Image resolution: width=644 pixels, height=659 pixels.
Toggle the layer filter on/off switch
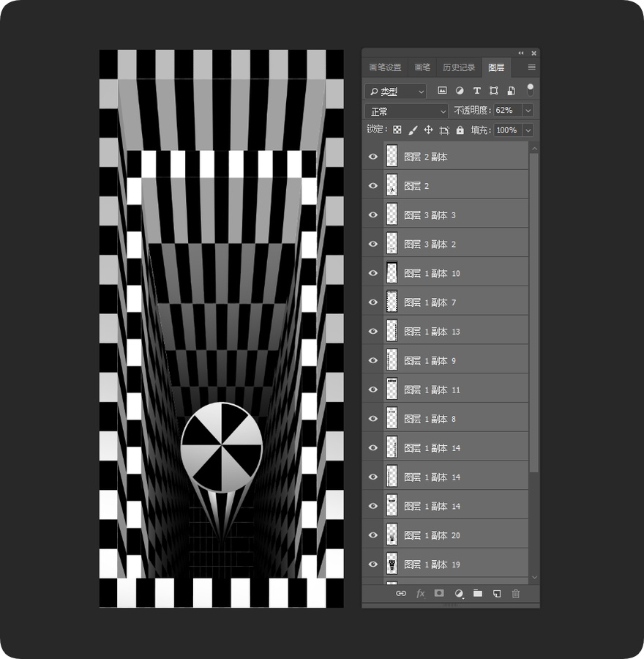pos(530,90)
